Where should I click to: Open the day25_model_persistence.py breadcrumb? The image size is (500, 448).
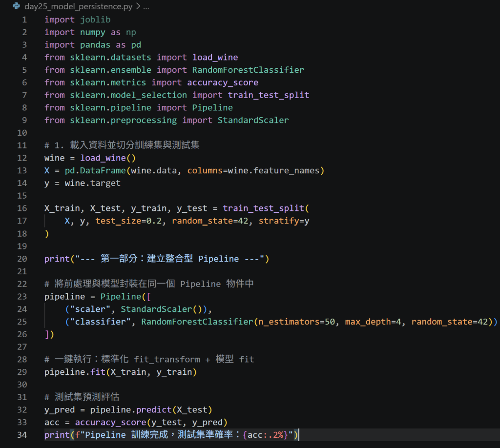78,6
